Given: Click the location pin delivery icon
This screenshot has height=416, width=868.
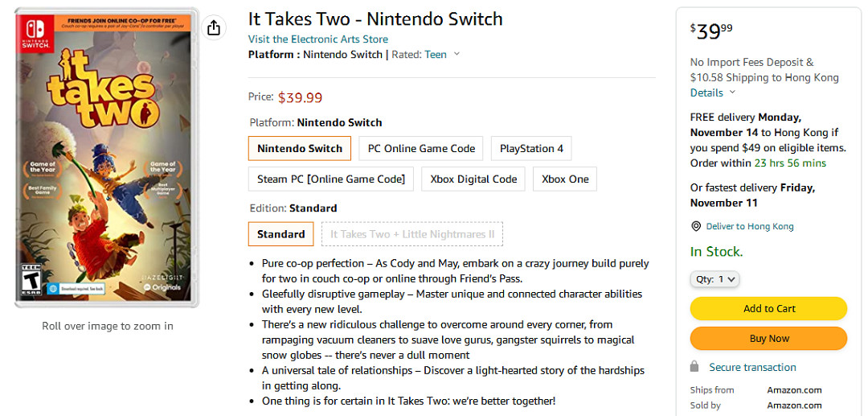Looking at the screenshot, I should click(696, 226).
